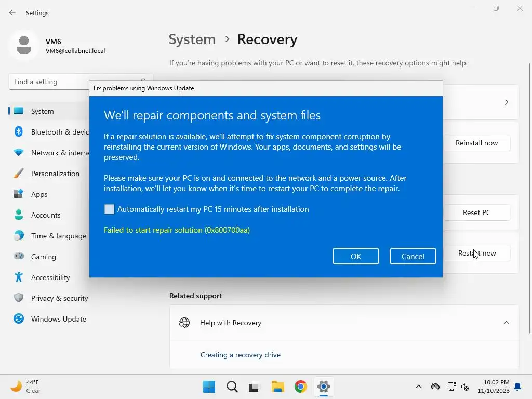Image resolution: width=532 pixels, height=399 pixels.
Task: Click the Accessibility figure icon
Action: click(x=19, y=277)
